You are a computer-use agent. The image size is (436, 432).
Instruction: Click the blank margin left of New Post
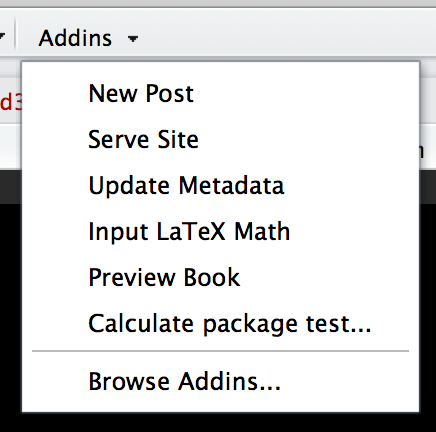(55, 93)
